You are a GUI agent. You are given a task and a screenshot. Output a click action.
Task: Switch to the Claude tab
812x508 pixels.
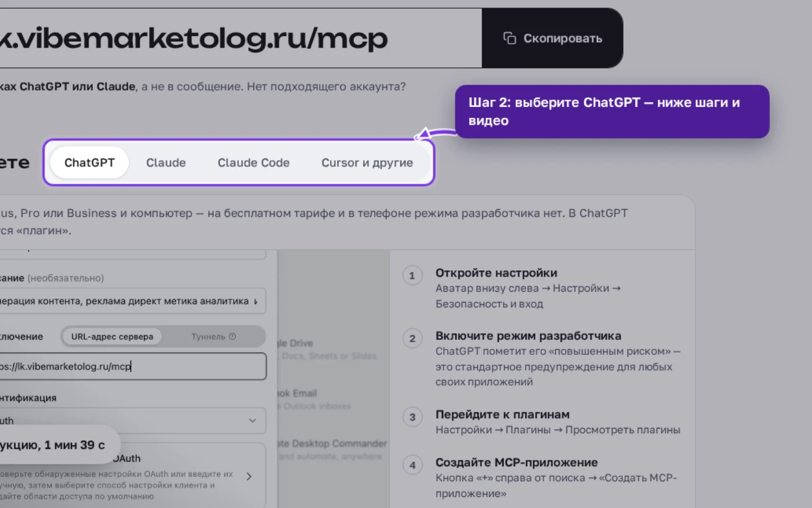click(166, 162)
